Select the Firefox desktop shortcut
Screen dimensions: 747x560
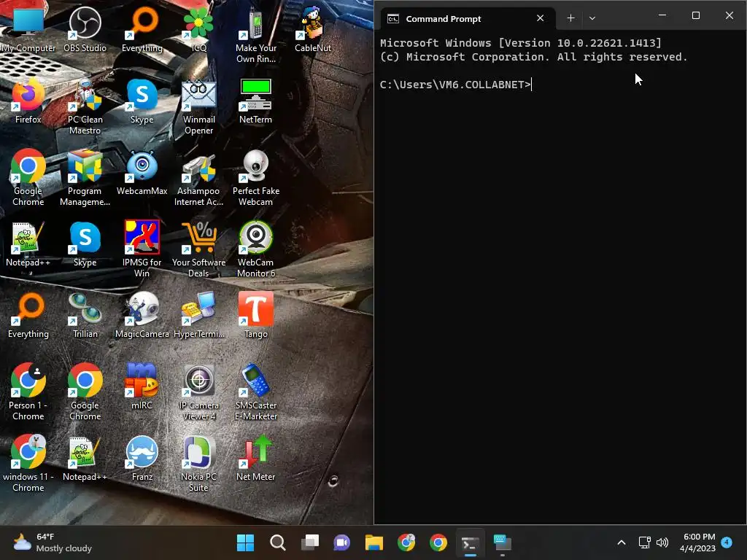pyautogui.click(x=28, y=101)
